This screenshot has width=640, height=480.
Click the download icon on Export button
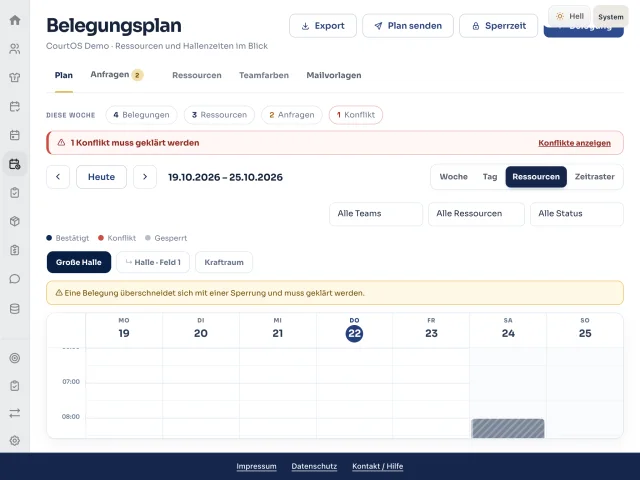click(305, 26)
